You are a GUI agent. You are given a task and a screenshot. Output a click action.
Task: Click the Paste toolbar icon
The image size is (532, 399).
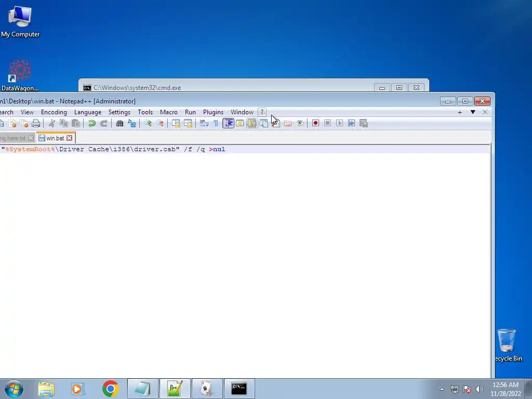coord(76,123)
